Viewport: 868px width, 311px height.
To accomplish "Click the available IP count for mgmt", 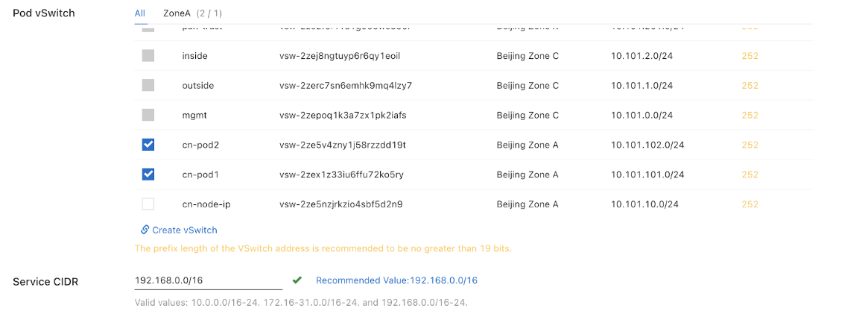I will click(750, 115).
